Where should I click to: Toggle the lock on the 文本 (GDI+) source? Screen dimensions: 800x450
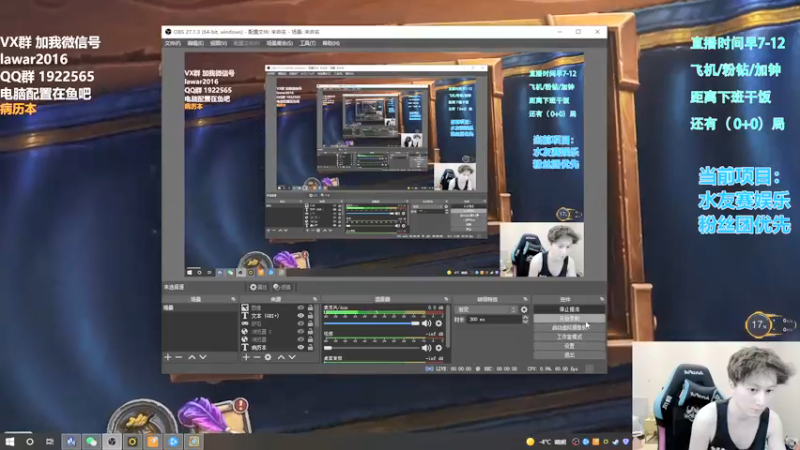(x=310, y=316)
